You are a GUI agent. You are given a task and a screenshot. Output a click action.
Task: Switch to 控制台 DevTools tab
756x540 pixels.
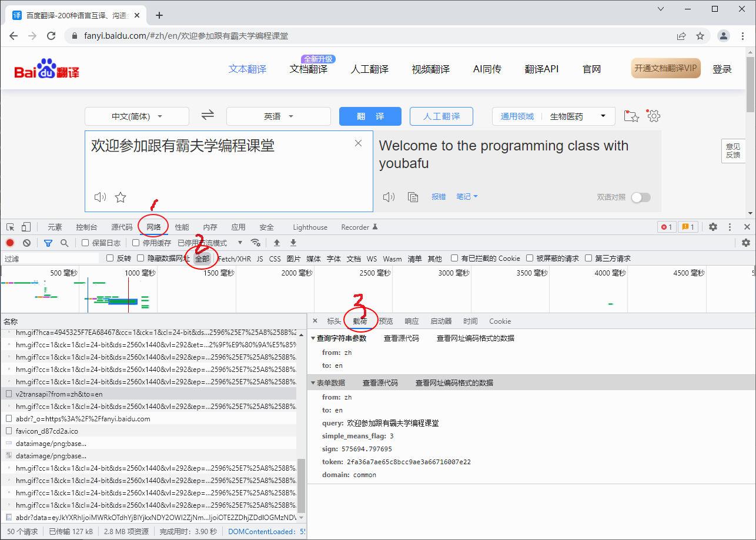coord(86,227)
